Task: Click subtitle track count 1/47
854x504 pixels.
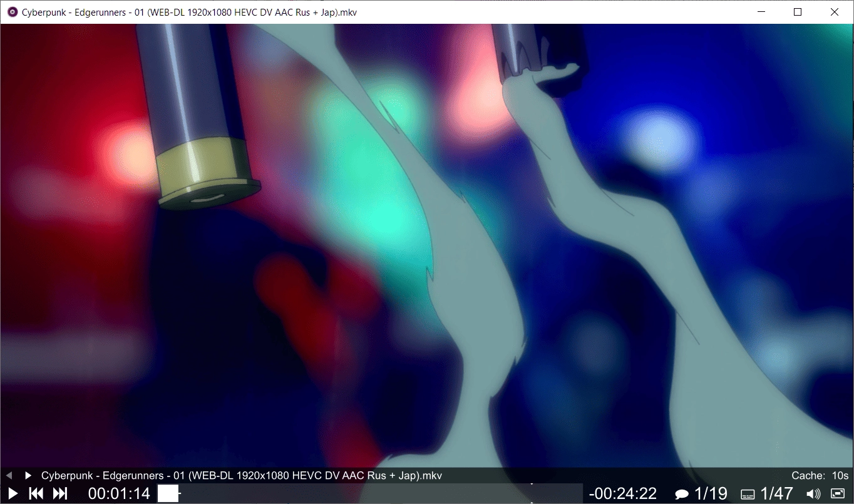Action: (776, 493)
